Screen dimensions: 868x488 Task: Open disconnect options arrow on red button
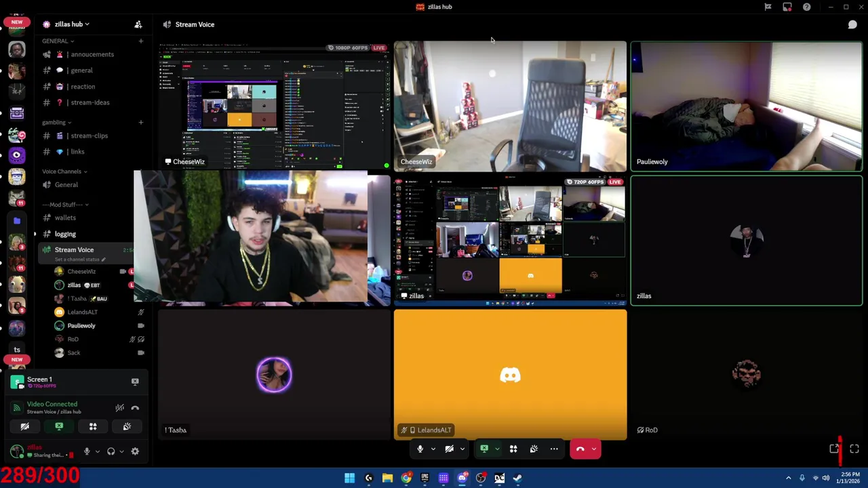[x=594, y=449]
